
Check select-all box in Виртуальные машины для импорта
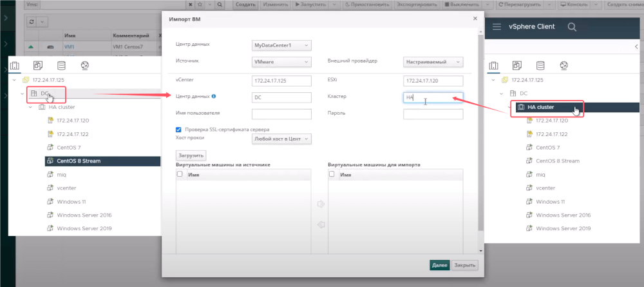pyautogui.click(x=332, y=174)
